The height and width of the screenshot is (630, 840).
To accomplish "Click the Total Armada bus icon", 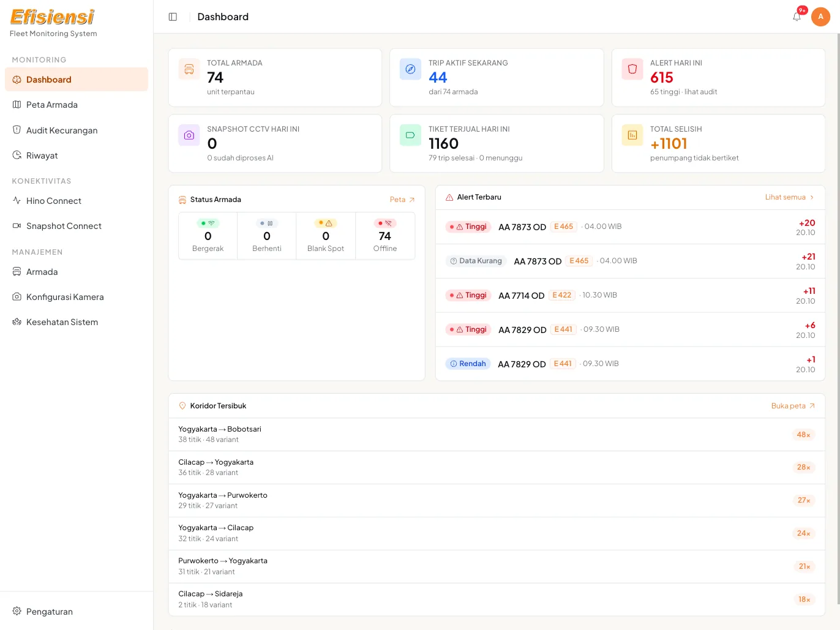I will click(189, 69).
